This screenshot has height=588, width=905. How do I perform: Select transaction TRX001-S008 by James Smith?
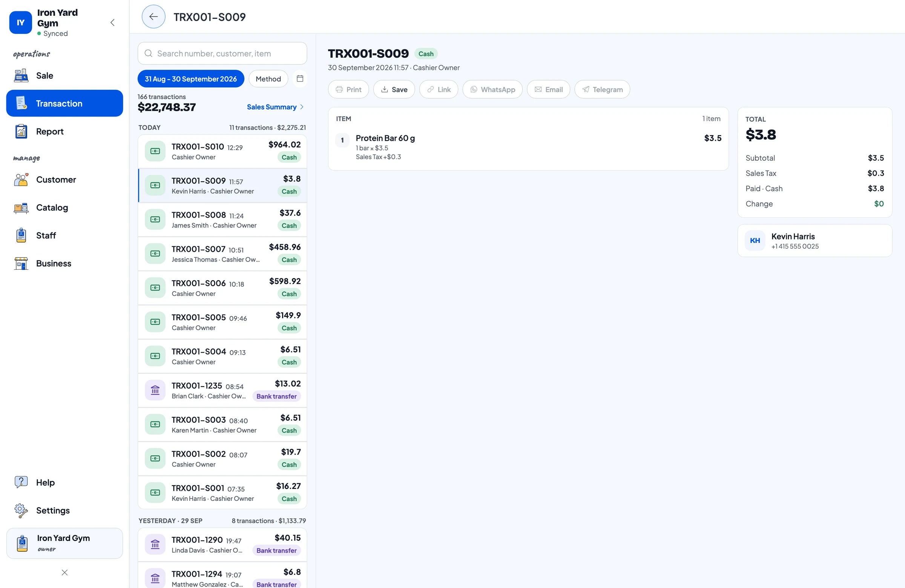pyautogui.click(x=222, y=220)
